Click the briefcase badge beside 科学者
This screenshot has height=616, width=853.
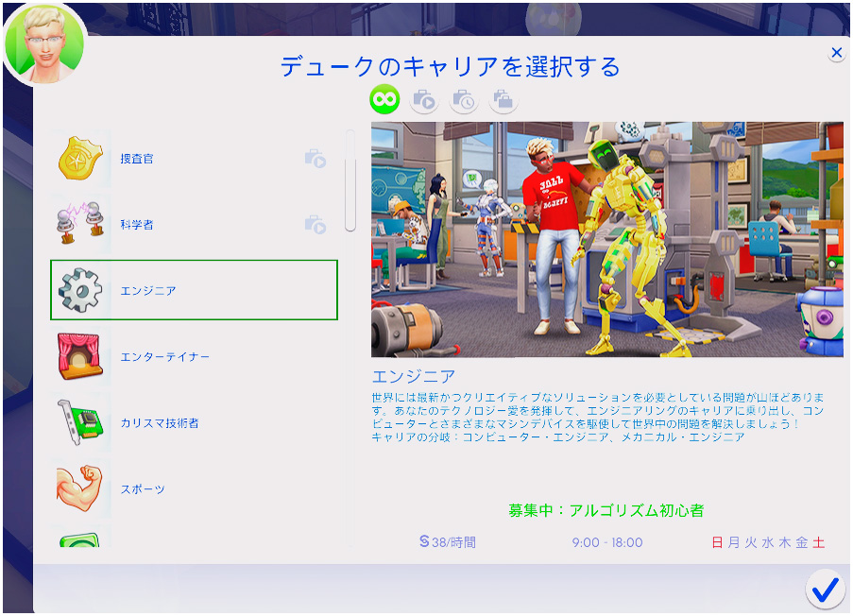coord(315,225)
